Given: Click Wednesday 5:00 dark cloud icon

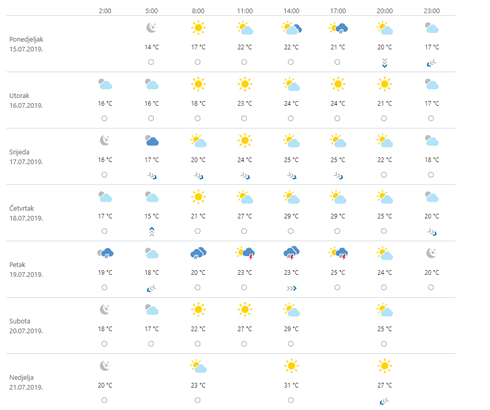Looking at the screenshot, I should coord(152,141).
